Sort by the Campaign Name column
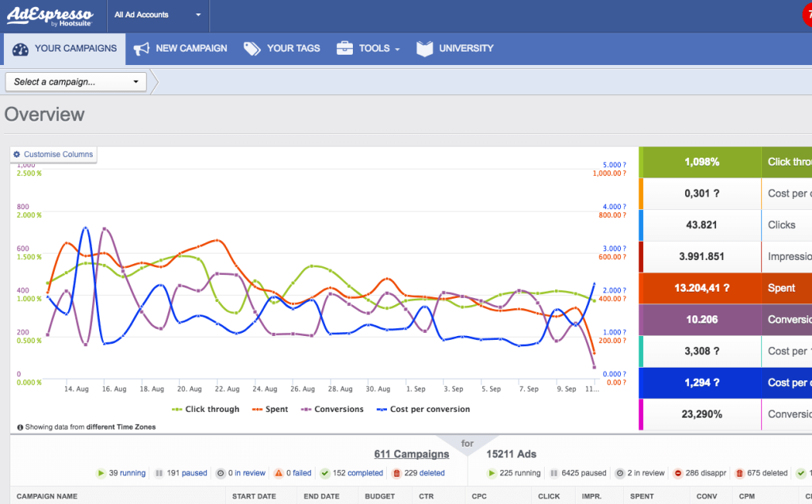 click(47, 496)
